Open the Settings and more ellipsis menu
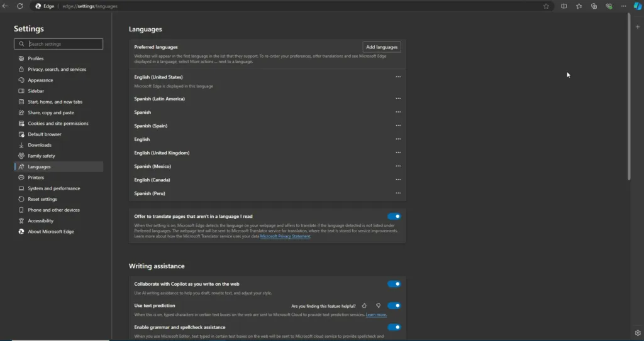 [623, 6]
